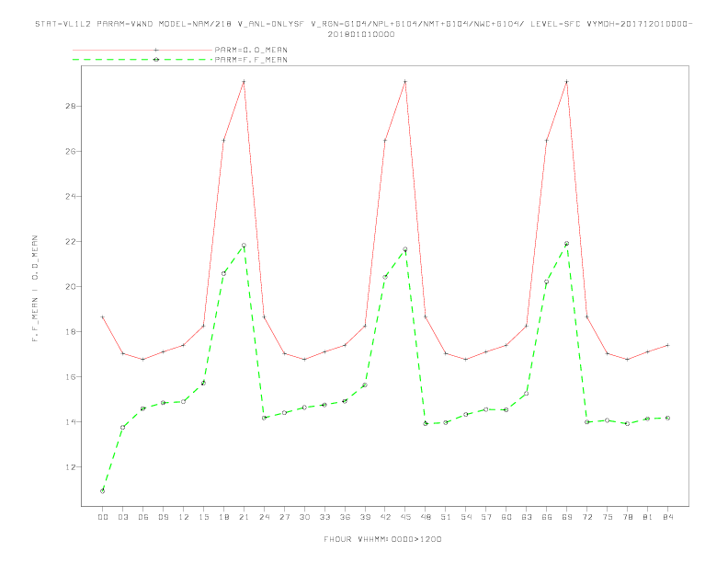
Task: Click the green F.F_MEAN peak at hour 45
Action: (405, 249)
